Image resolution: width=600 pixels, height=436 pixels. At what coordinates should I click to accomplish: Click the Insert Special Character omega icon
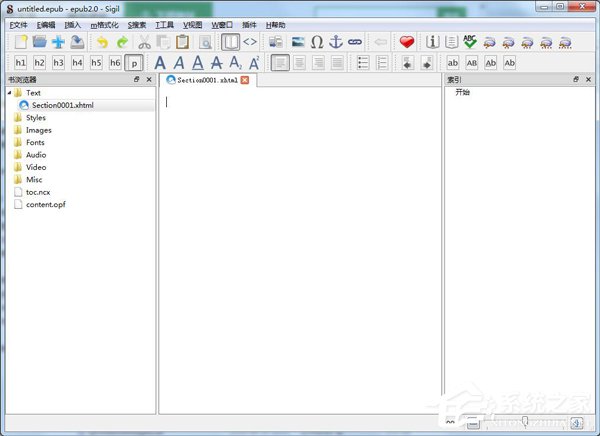[317, 42]
